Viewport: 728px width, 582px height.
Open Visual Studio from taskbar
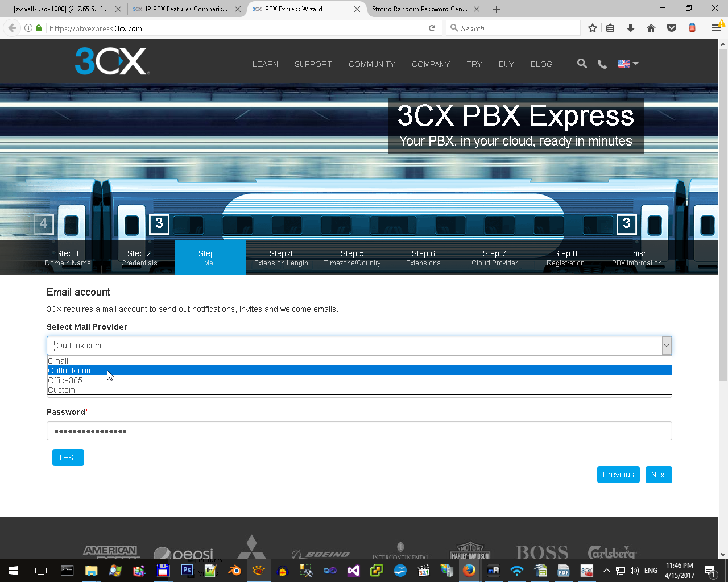click(x=354, y=571)
